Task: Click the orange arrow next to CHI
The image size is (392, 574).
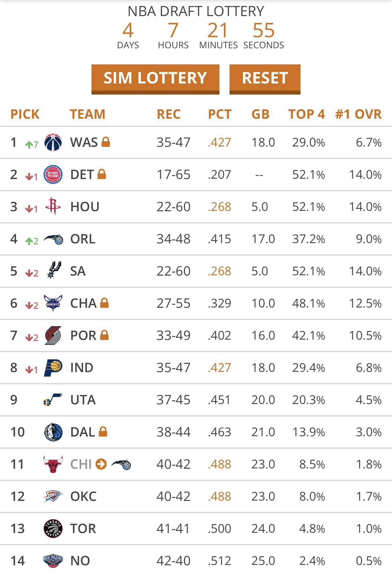Action: click(x=101, y=464)
